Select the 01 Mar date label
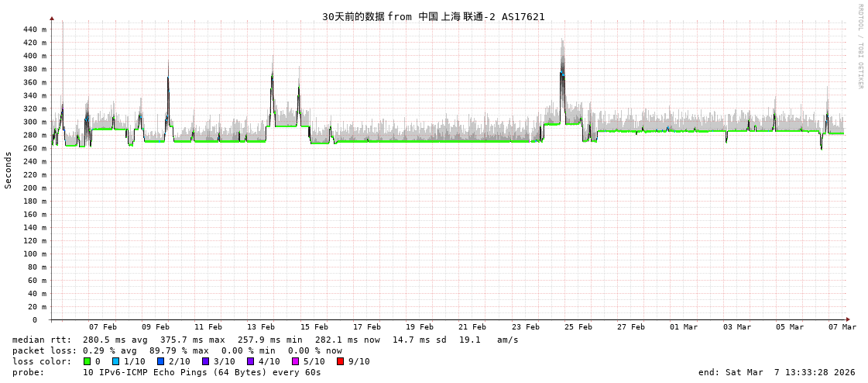Image resolution: width=868 pixels, height=383 pixels. [x=684, y=327]
